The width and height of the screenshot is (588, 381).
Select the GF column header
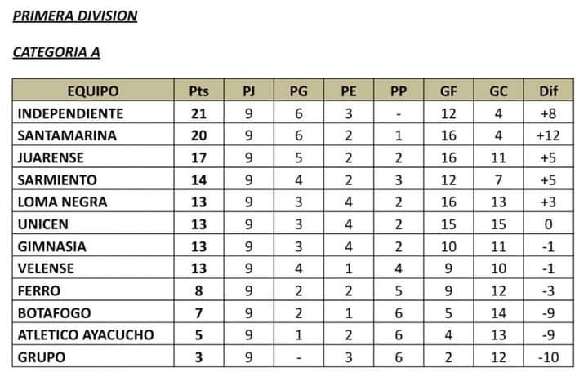click(448, 90)
